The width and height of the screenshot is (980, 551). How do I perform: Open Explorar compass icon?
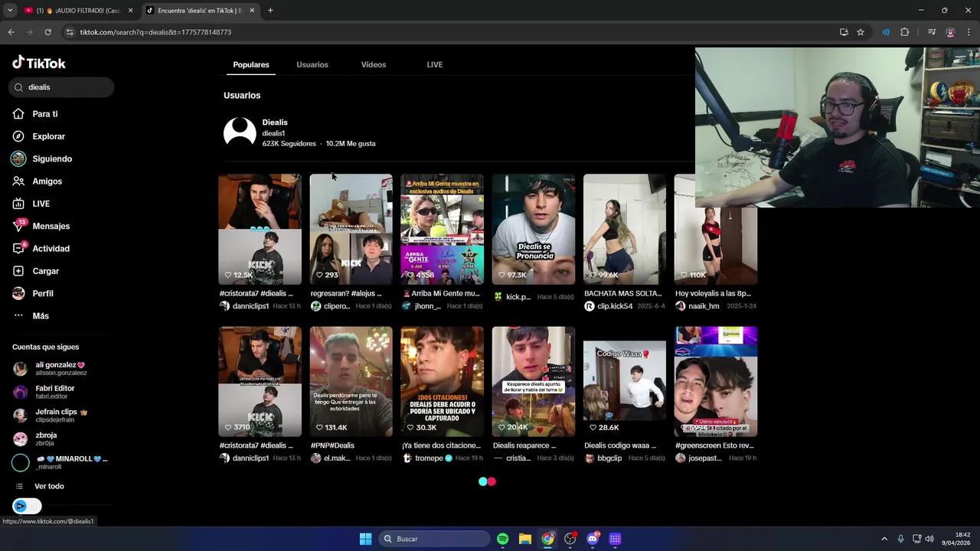point(18,136)
